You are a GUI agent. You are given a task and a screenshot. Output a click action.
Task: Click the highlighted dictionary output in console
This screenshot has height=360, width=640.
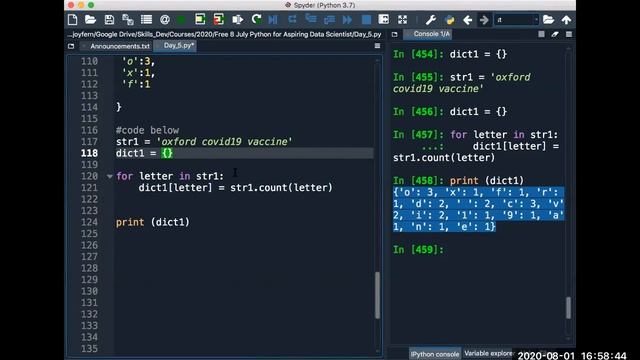click(478, 209)
